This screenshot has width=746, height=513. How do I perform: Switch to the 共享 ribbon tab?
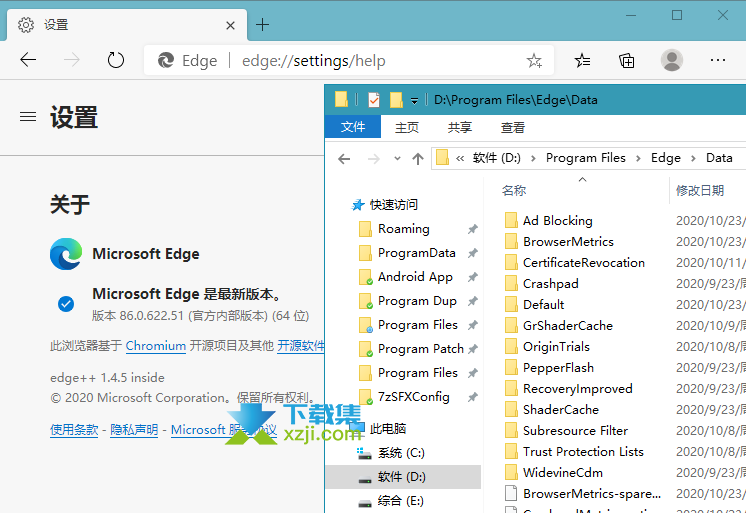click(x=460, y=128)
